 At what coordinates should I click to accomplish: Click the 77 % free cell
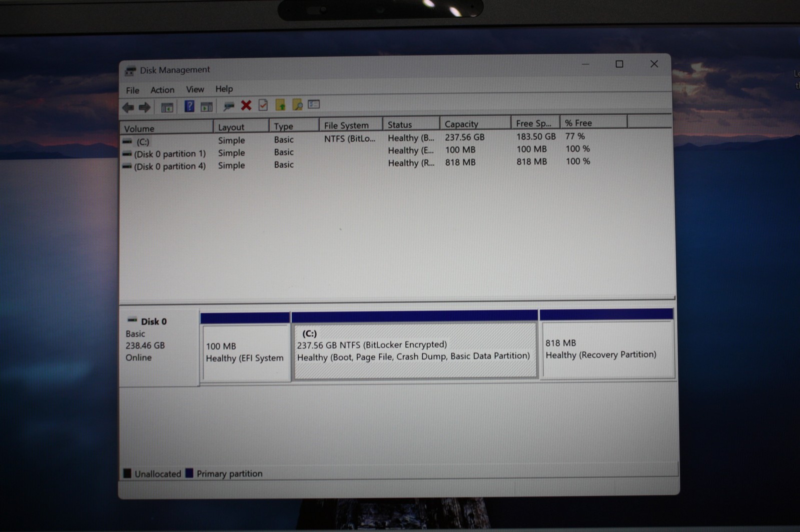[x=575, y=136]
